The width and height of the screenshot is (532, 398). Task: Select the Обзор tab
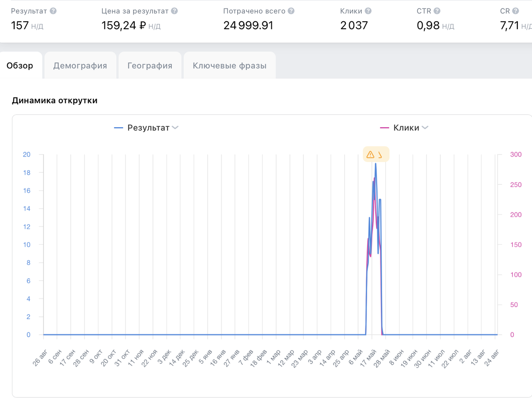click(20, 66)
